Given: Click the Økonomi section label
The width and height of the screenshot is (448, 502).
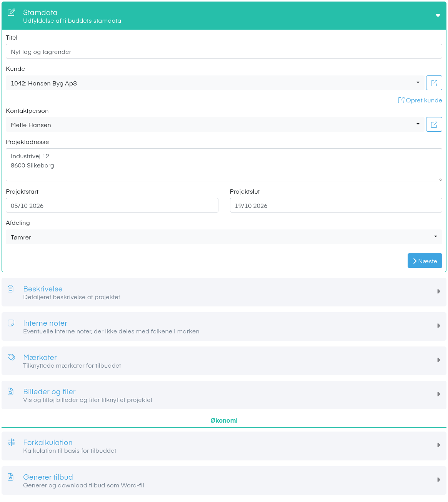Looking at the screenshot, I should (224, 420).
